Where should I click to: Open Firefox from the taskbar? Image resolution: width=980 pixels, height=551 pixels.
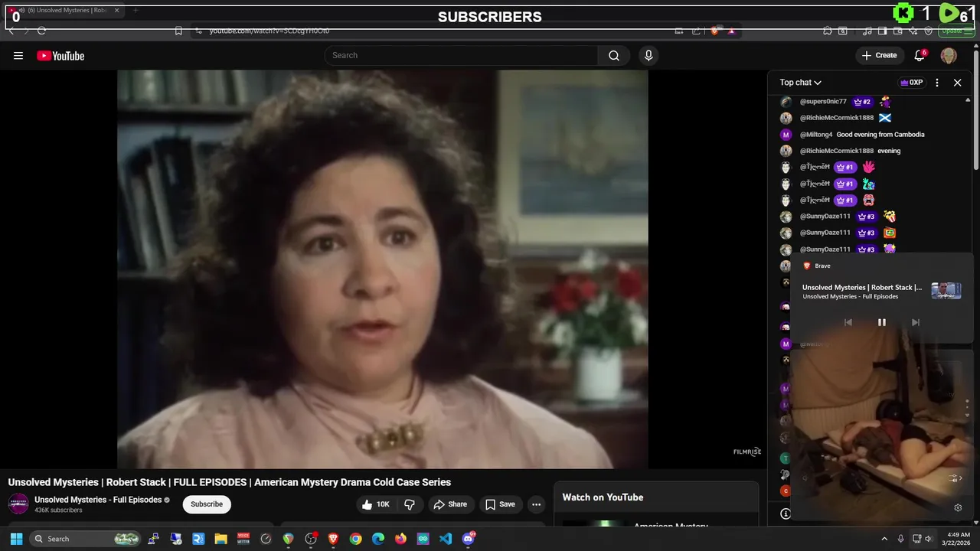click(x=400, y=539)
